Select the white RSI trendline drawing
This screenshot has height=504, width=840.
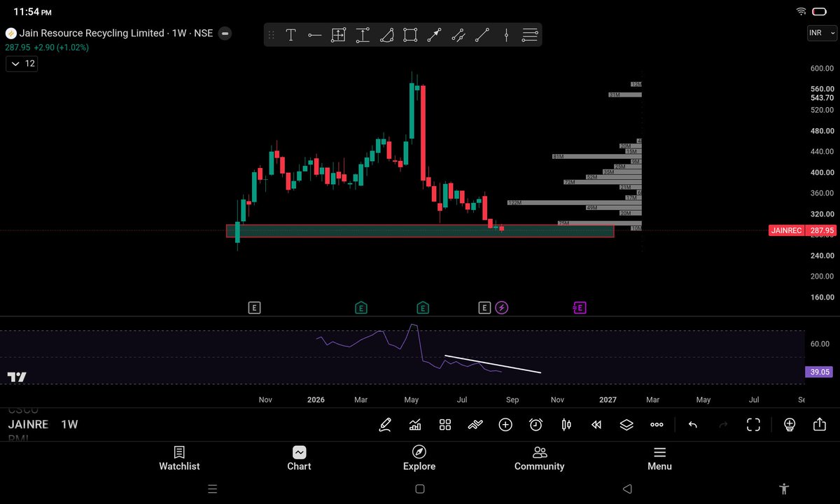[x=493, y=365]
